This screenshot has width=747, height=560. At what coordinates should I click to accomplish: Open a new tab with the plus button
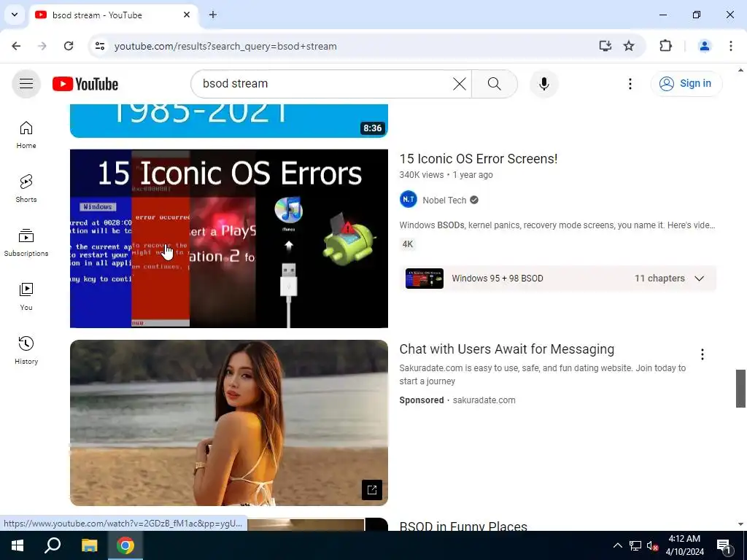tap(213, 15)
